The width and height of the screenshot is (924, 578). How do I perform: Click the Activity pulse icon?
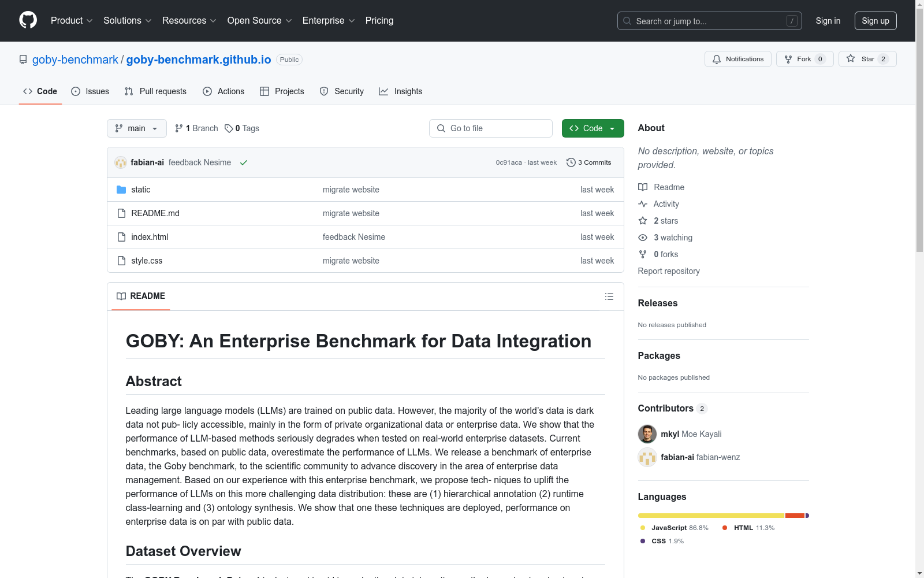pos(643,204)
